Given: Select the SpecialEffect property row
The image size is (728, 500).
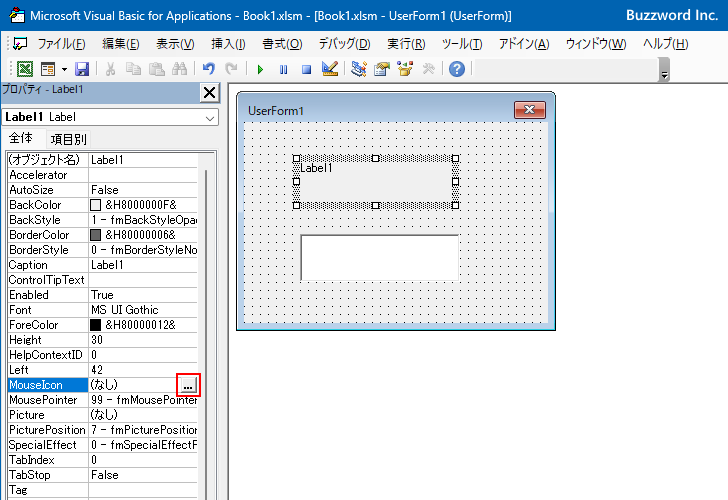Looking at the screenshot, I should [103, 445].
